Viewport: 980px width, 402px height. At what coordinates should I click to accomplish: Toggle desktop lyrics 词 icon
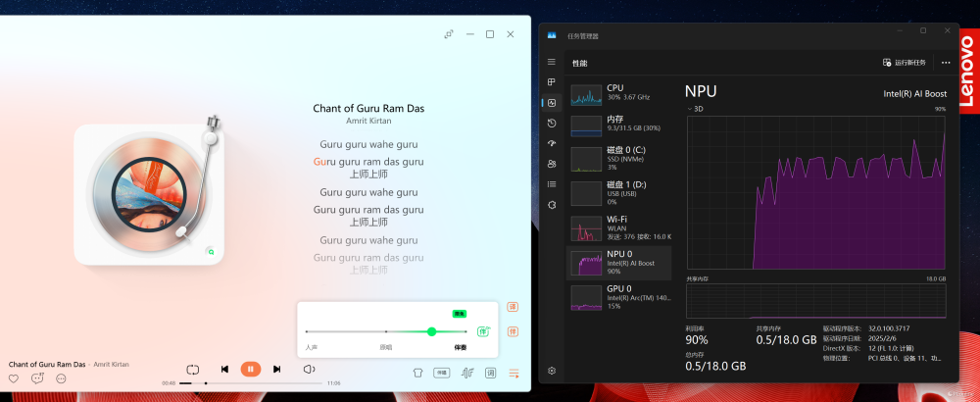coord(491,374)
